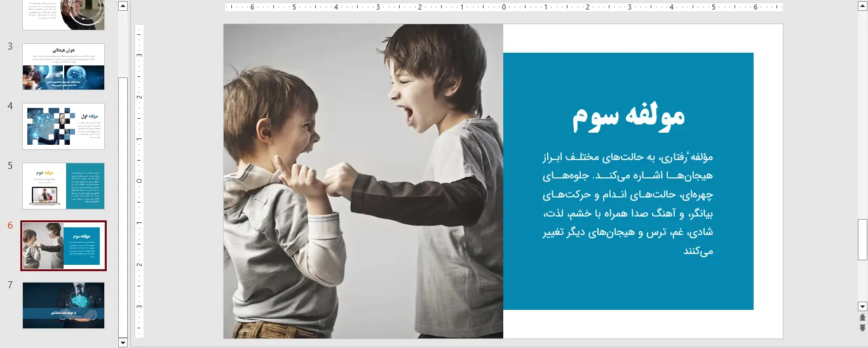Select slide 3 thumbnail titled هوش هیجانی
868x348 pixels.
click(x=64, y=67)
